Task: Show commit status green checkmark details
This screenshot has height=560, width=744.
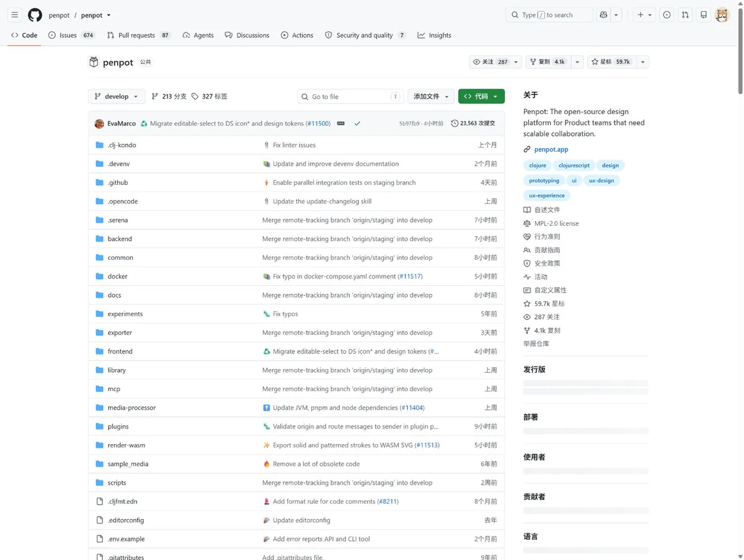Action: coord(357,123)
